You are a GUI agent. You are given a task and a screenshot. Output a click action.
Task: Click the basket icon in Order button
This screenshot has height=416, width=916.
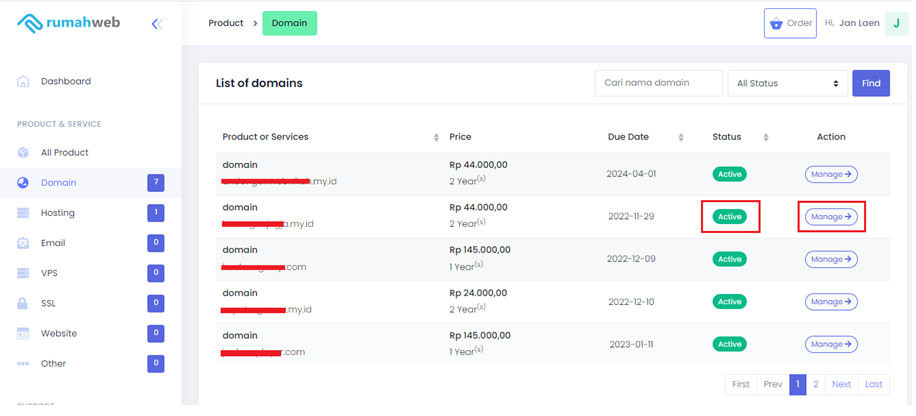pos(776,23)
